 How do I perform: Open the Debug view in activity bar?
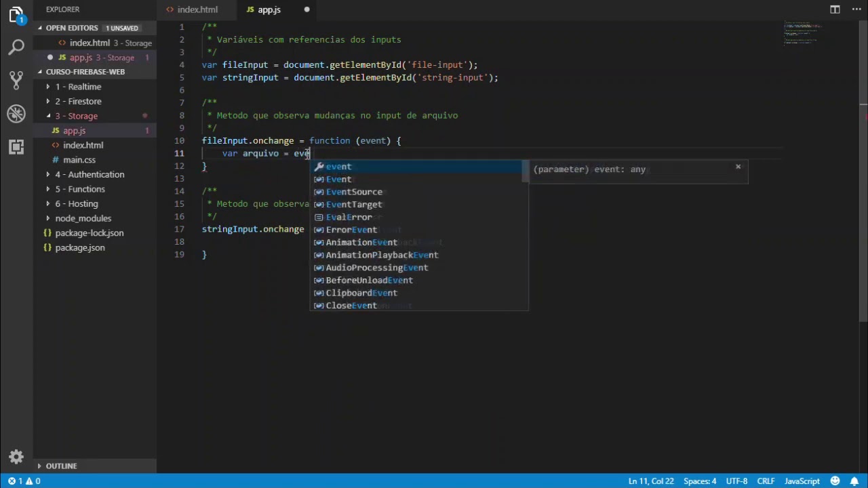point(16,113)
